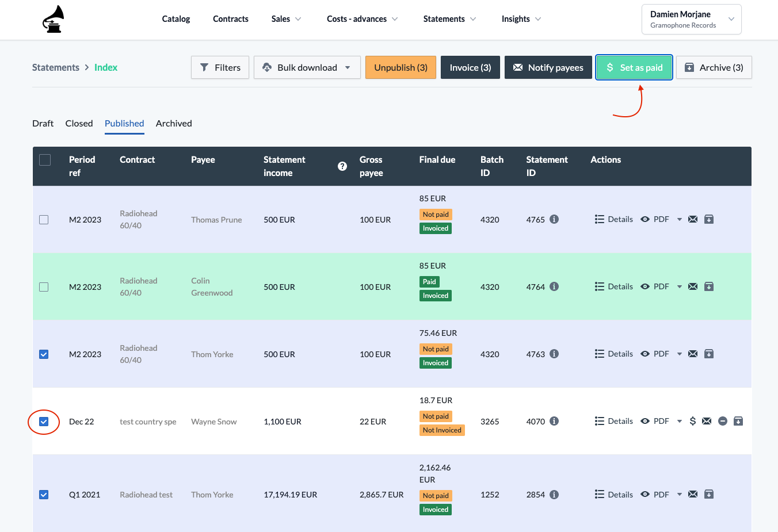Click batch ID 3265 cell
Viewport: 778px width, 532px height.
pyautogui.click(x=490, y=422)
